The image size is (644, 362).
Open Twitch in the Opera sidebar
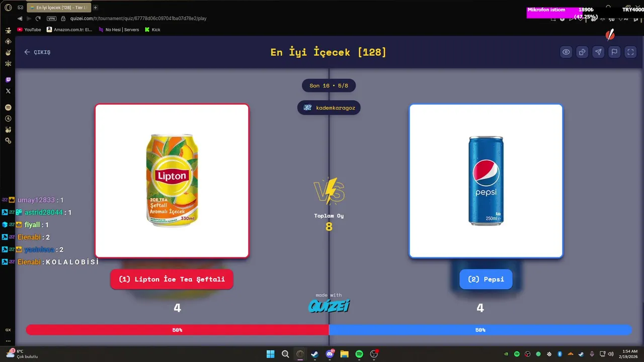(8, 80)
